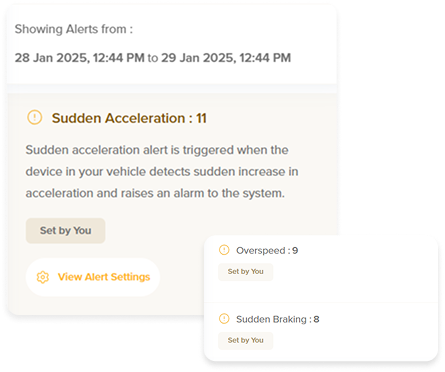
Task: Click the Sudden acceleration alert description text
Action: 162,172
